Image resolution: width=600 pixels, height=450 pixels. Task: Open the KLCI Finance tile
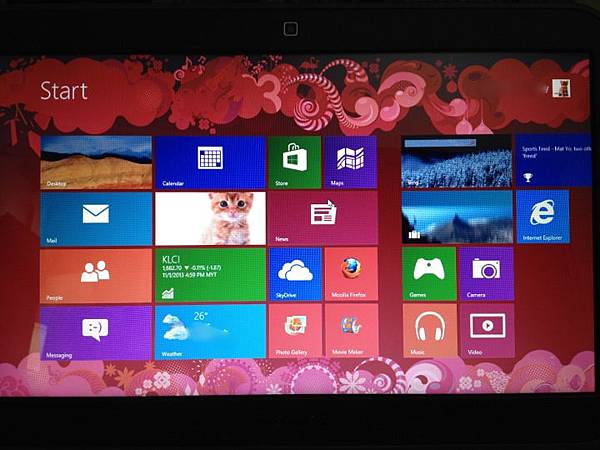point(210,275)
